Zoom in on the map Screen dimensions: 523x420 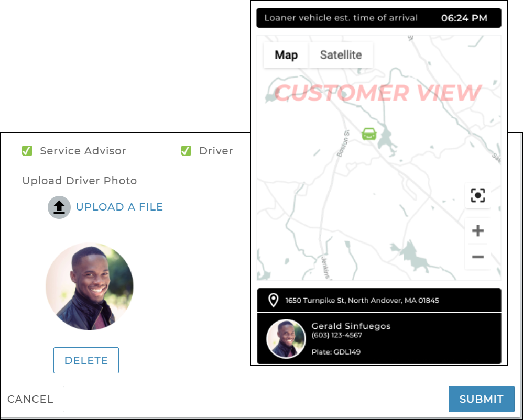pos(477,231)
